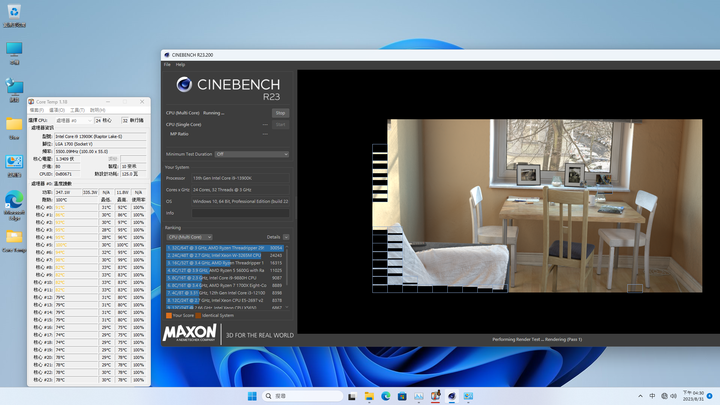Click the 347.1W power value in Core Temp

pyautogui.click(x=68, y=192)
